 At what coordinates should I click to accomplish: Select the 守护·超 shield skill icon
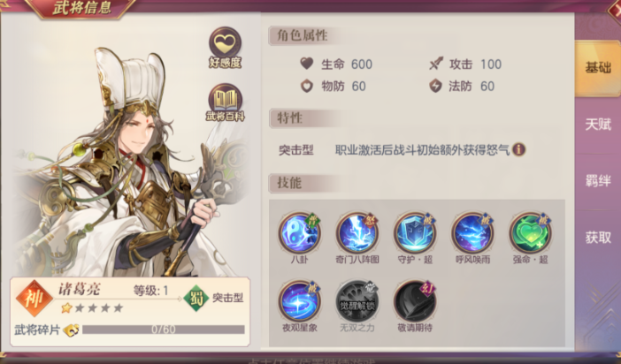point(415,233)
